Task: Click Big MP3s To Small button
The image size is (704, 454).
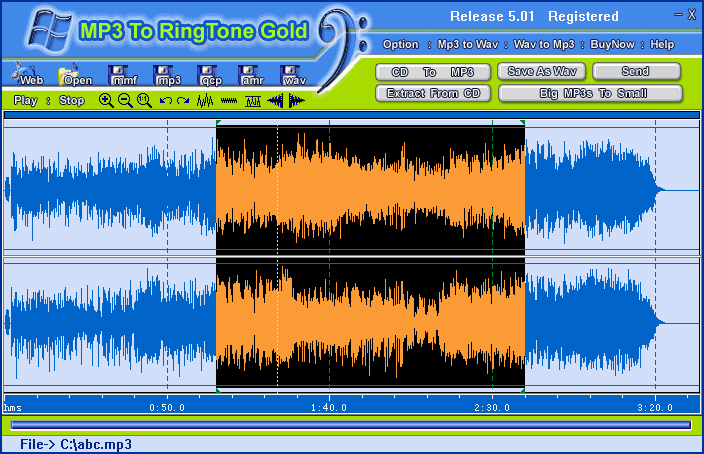Action: pos(590,93)
